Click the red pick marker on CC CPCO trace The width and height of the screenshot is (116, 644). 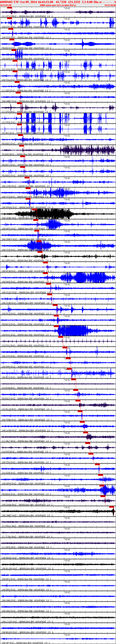coord(10,8)
